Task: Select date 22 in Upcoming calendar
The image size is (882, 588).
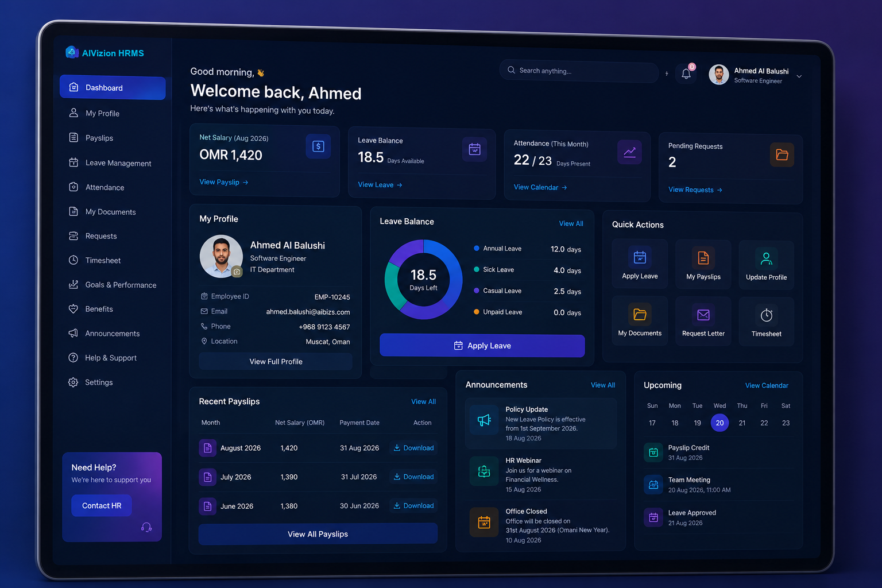Action: point(764,423)
